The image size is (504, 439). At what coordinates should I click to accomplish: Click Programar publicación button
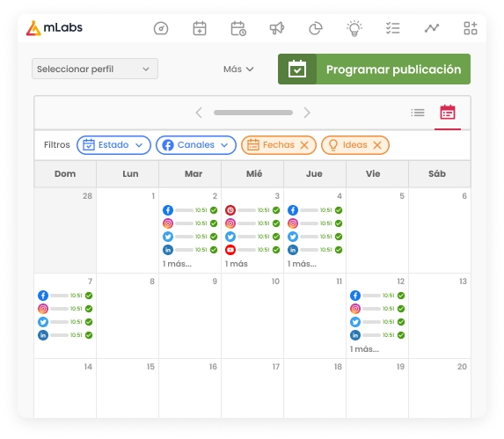(x=374, y=70)
